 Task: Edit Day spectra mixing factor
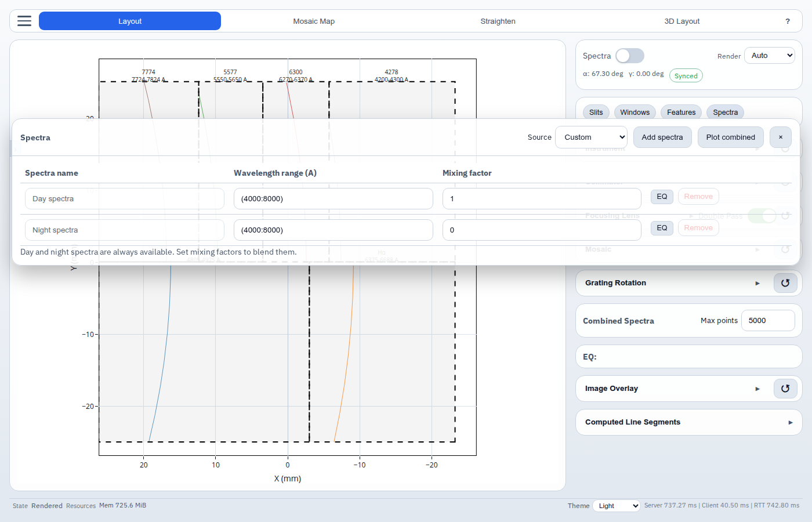(542, 198)
